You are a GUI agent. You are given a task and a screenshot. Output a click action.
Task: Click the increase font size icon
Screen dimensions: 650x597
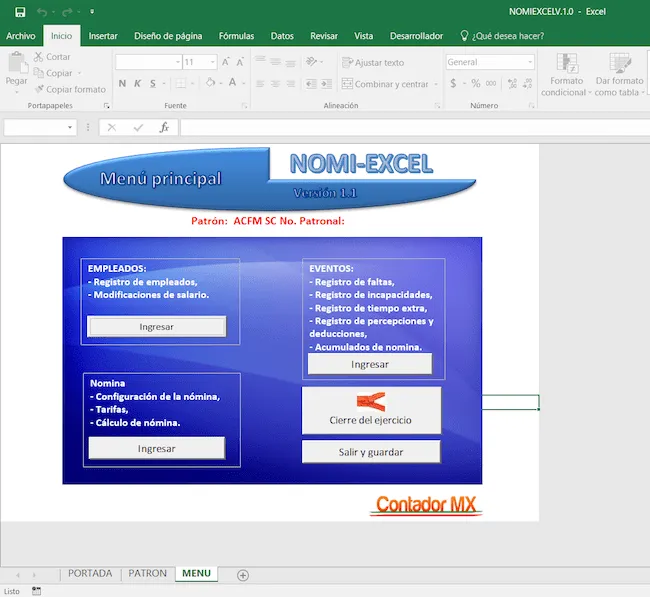click(226, 62)
